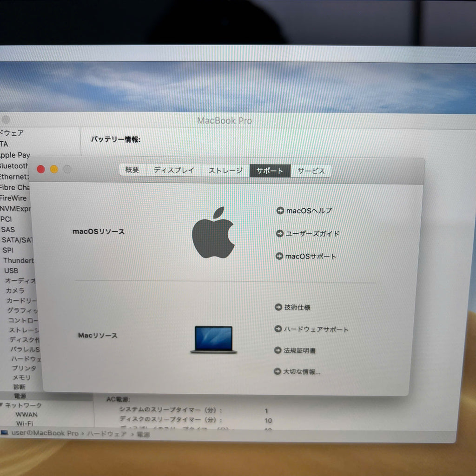This screenshot has width=476, height=476.
Task: Select NVMExpress in the sidebar
Action: coord(15,209)
